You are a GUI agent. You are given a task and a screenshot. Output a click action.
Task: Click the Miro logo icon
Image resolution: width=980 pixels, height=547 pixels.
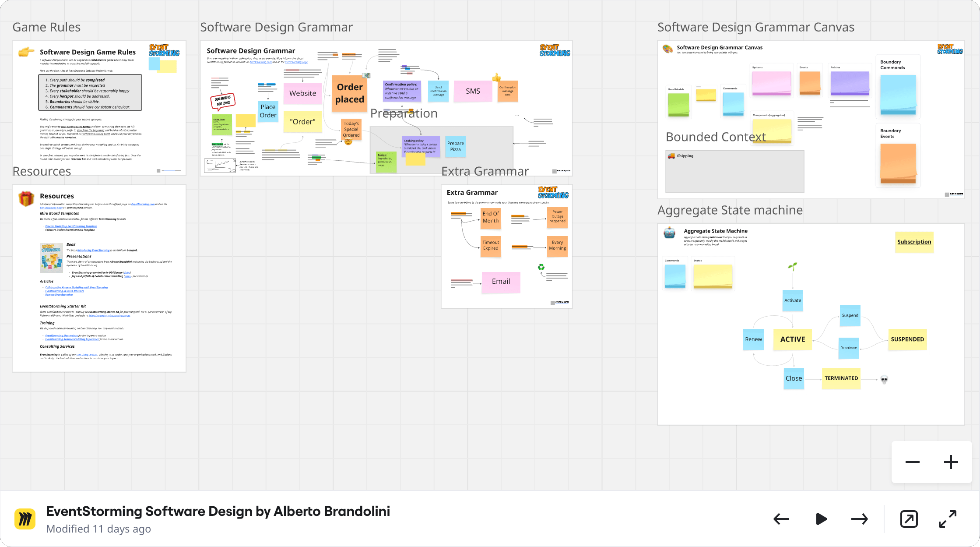pos(25,519)
